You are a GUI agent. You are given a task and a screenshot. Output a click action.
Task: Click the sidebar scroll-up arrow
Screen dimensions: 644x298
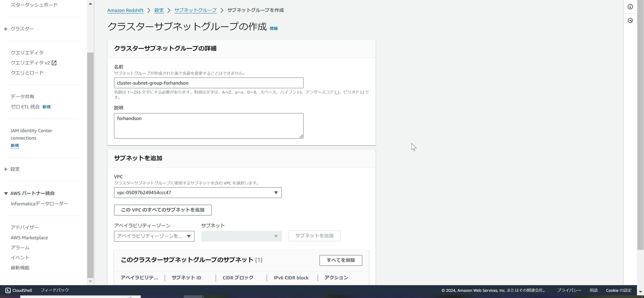[x=90, y=4]
